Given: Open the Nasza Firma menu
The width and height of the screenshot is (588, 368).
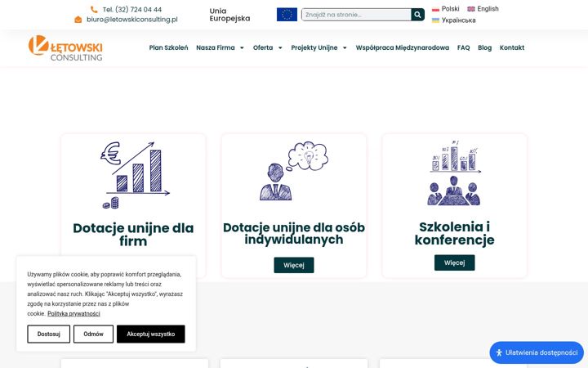Looking at the screenshot, I should tap(216, 47).
